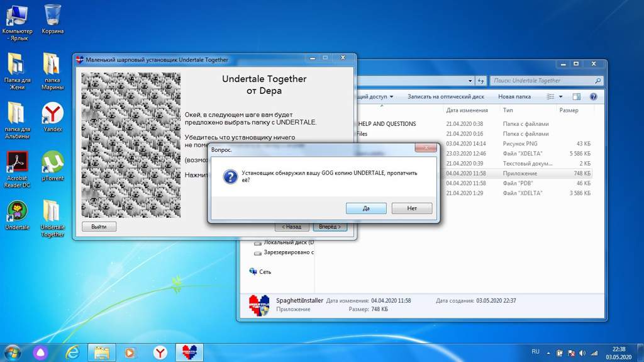This screenshot has width=644, height=362.
Task: Select the папка Марины folder icon
Action: (x=52, y=71)
